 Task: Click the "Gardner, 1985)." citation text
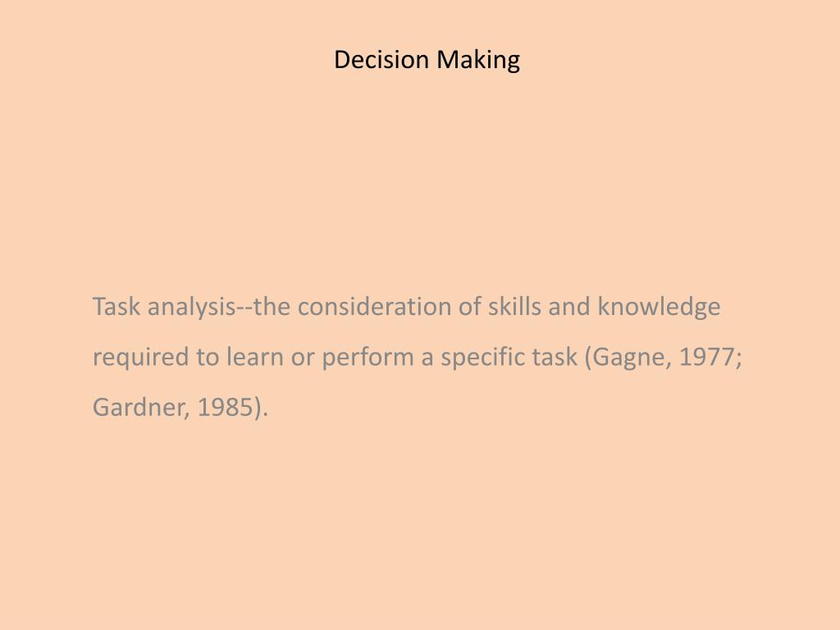pos(180,408)
